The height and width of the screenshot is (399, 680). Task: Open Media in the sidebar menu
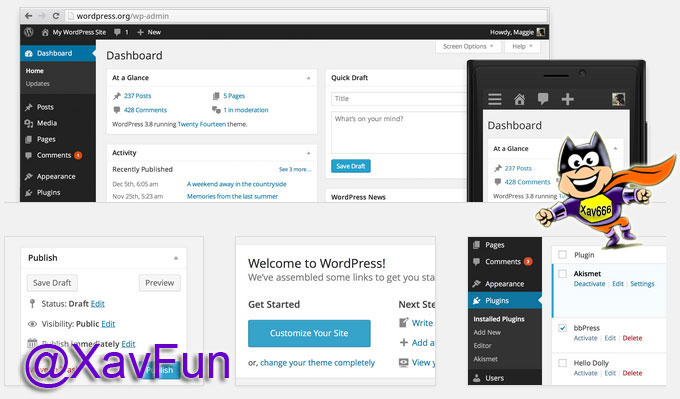click(x=46, y=123)
